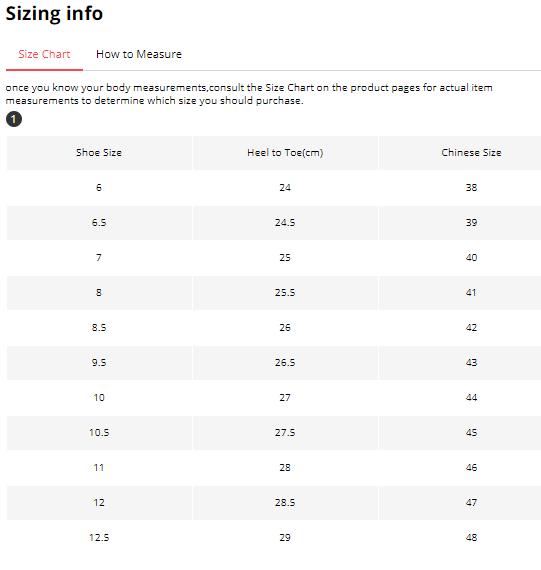Click Chinese size 38 cell
The height and width of the screenshot is (570, 541).
tap(471, 188)
